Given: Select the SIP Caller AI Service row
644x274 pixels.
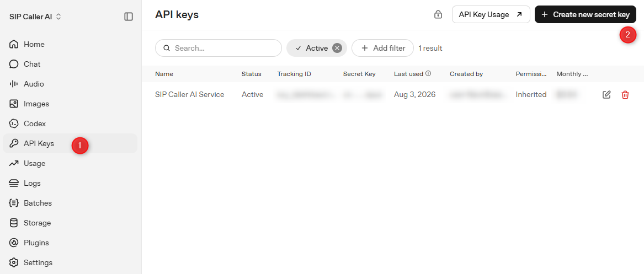Looking at the screenshot, I should click(x=393, y=95).
